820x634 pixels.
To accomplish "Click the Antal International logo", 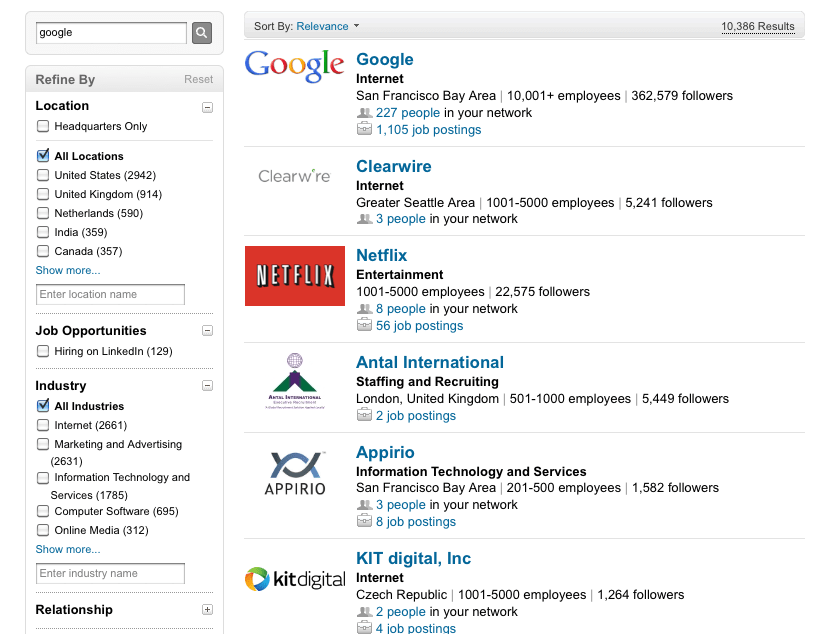I will (x=295, y=381).
